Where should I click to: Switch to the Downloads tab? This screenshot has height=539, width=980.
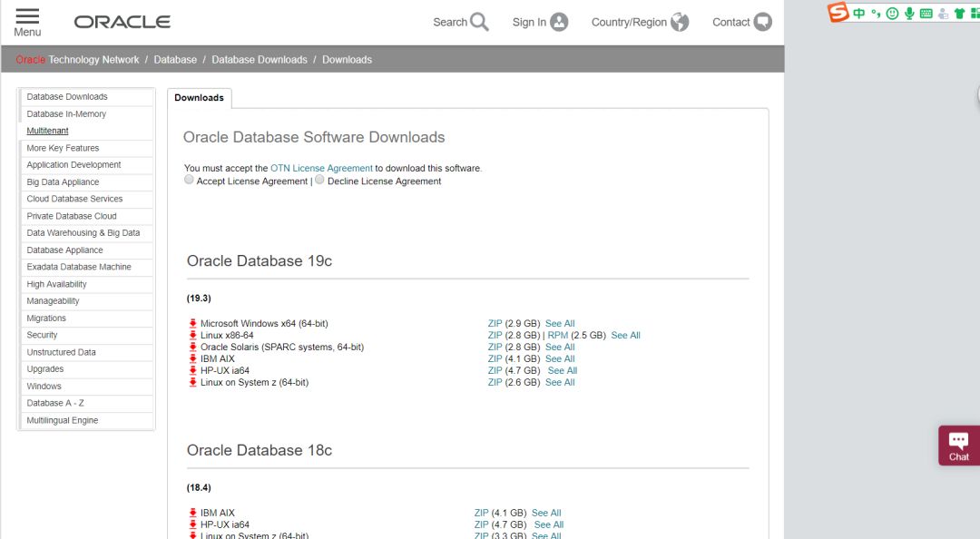(x=199, y=97)
